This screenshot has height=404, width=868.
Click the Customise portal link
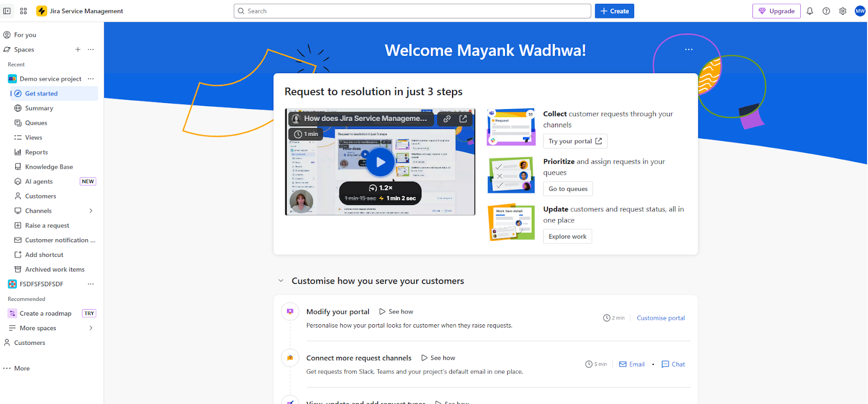click(660, 318)
